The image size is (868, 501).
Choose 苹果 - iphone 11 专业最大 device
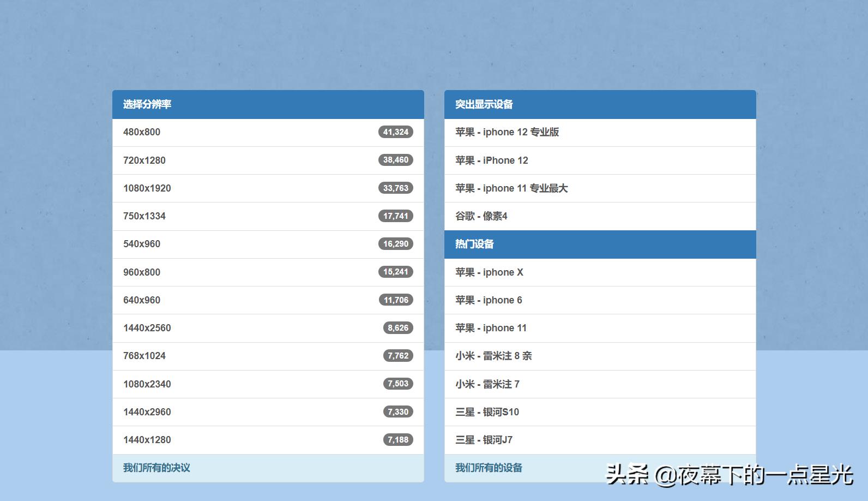(600, 188)
